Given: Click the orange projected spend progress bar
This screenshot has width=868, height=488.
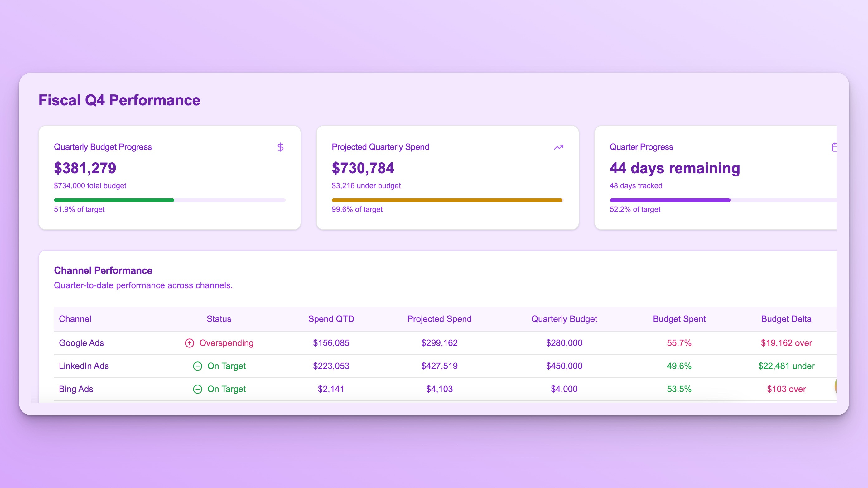Looking at the screenshot, I should [447, 200].
